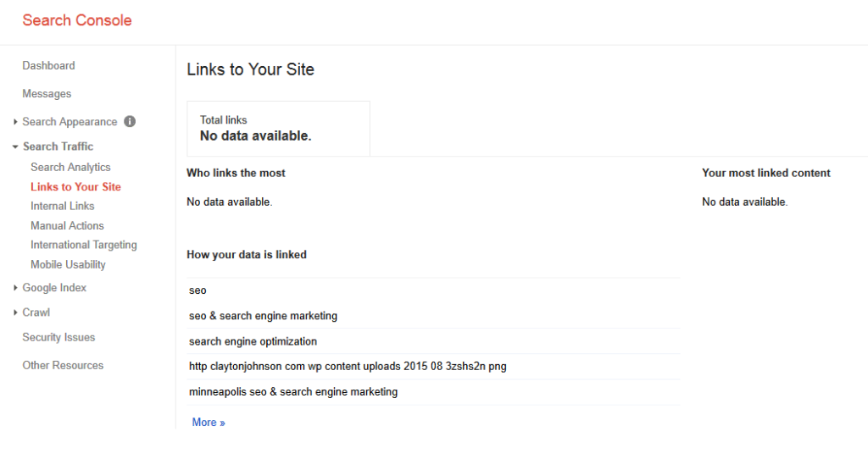The width and height of the screenshot is (868, 459).
Task: Open Internal Links report
Action: pyautogui.click(x=63, y=206)
